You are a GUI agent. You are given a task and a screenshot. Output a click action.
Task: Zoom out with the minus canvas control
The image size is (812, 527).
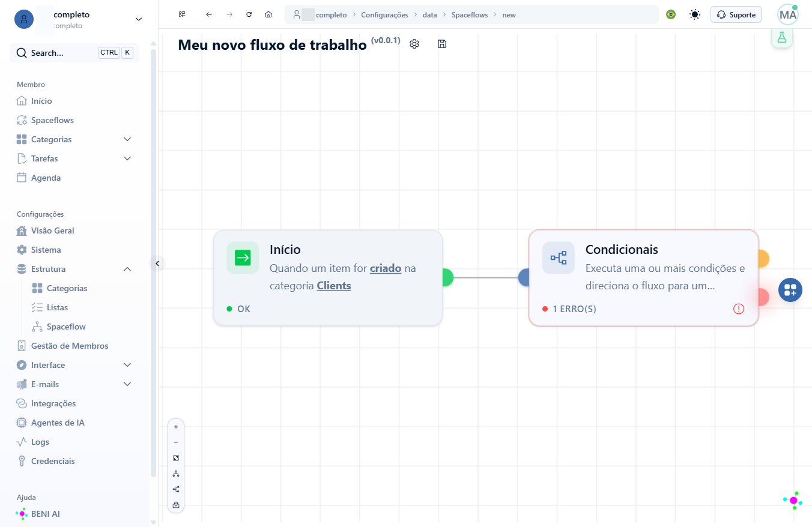[176, 442]
